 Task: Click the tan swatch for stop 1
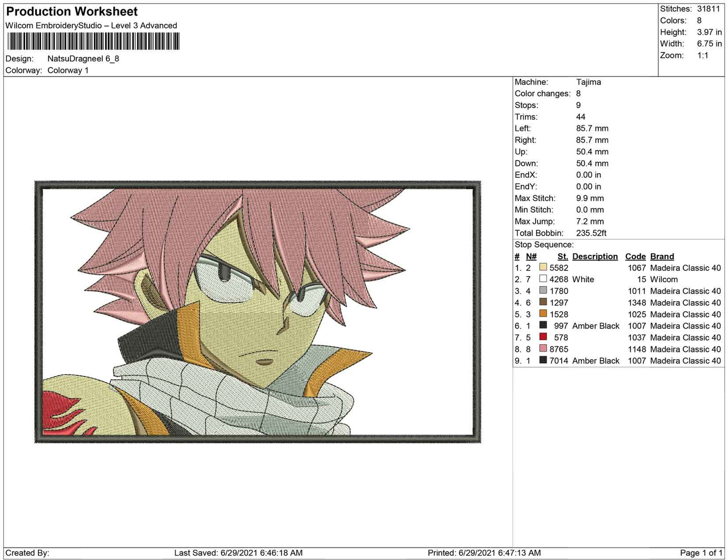(x=543, y=267)
